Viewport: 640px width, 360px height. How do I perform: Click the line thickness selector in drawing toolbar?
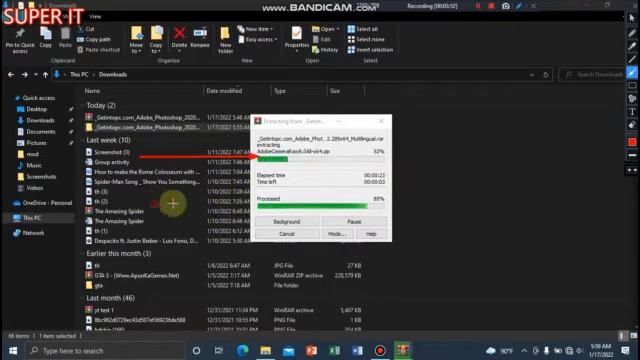click(632, 156)
